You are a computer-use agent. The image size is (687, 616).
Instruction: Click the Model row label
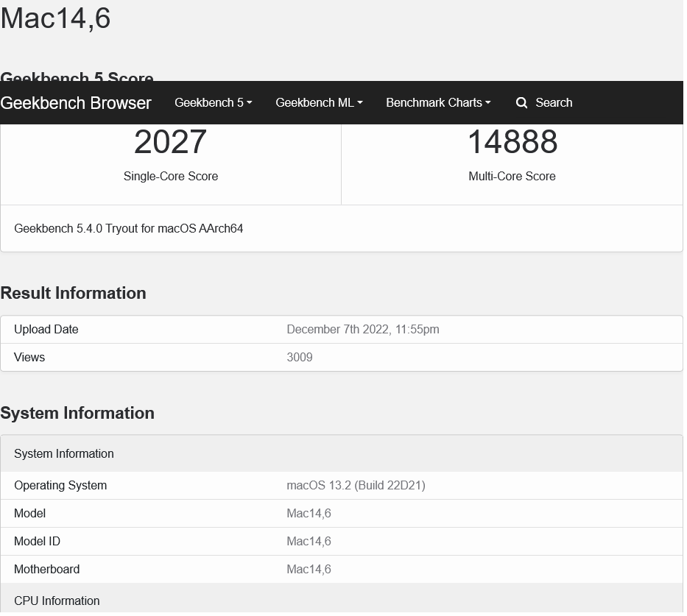tap(29, 514)
